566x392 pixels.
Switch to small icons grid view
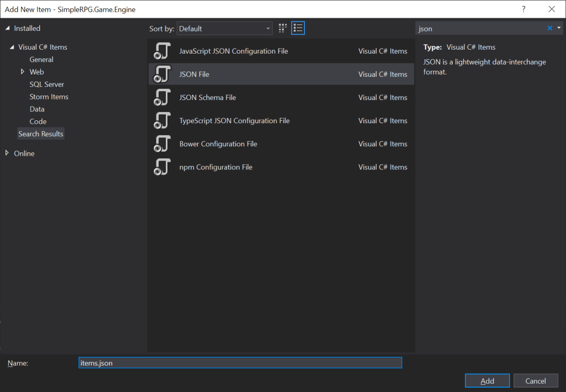coord(283,28)
